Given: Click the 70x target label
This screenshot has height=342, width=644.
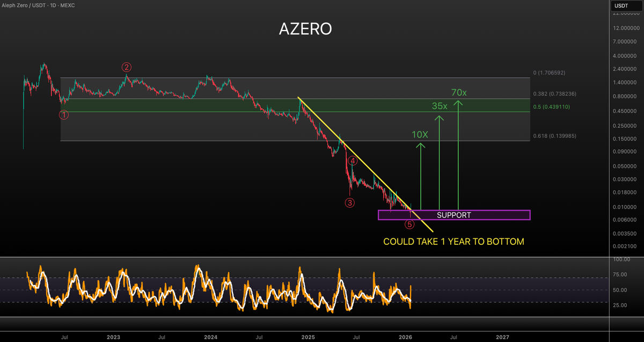Looking at the screenshot, I should (459, 93).
